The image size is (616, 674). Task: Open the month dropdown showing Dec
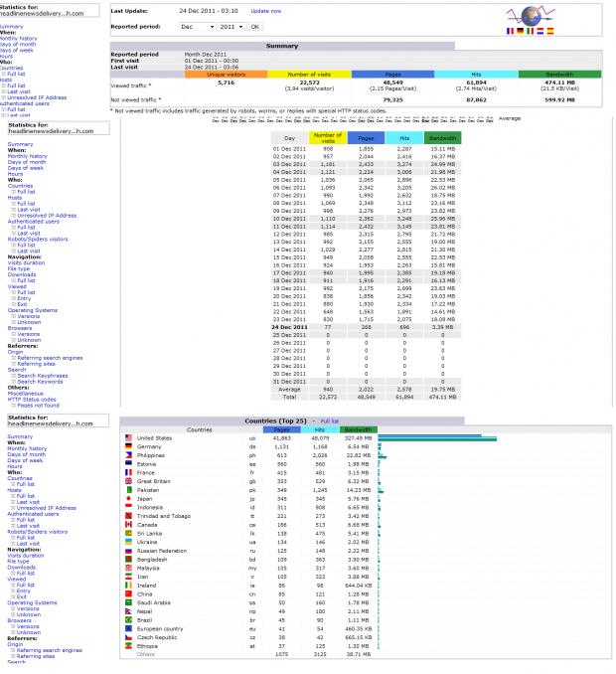(197, 27)
